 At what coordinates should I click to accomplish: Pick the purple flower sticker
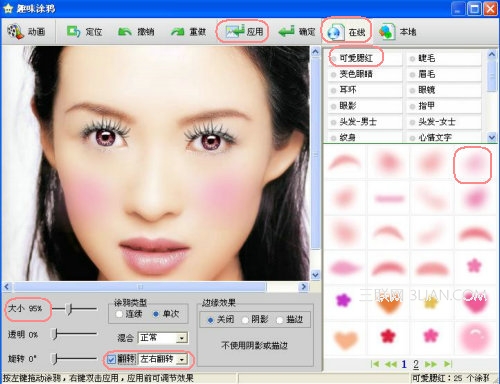(x=343, y=299)
